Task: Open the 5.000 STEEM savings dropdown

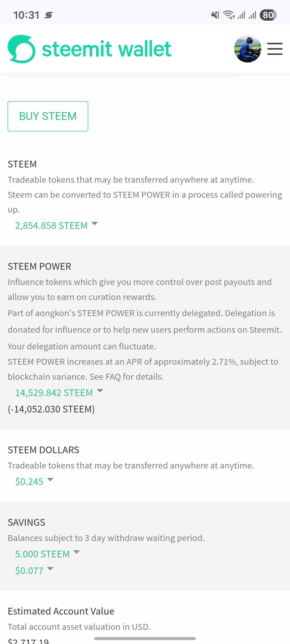Action: click(47, 554)
